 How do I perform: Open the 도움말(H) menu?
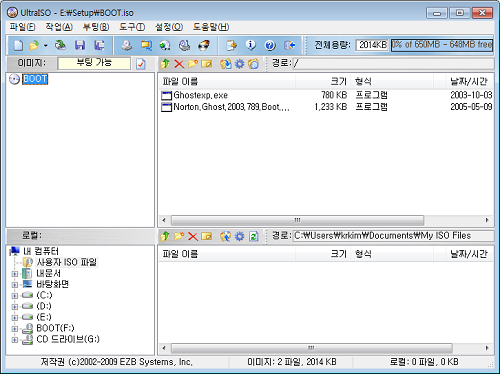click(x=211, y=27)
